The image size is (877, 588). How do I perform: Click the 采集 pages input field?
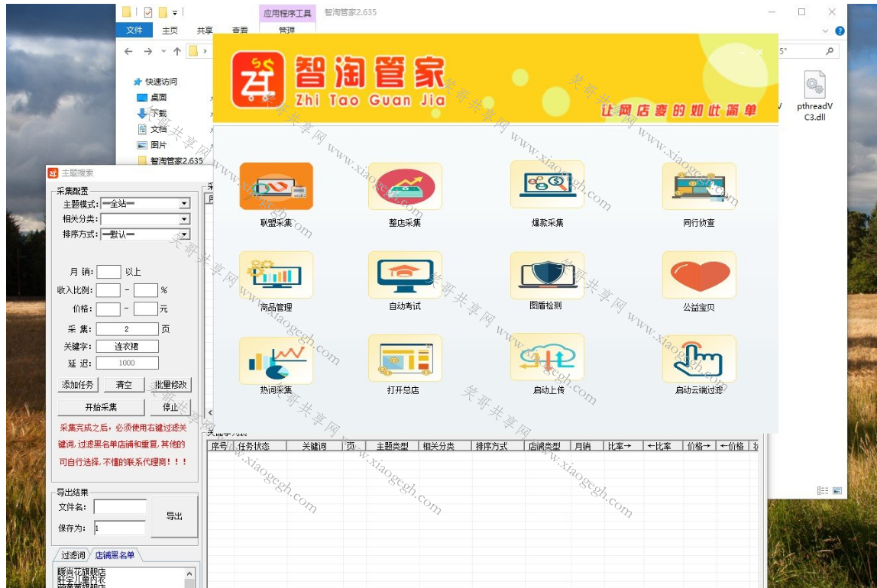point(127,328)
